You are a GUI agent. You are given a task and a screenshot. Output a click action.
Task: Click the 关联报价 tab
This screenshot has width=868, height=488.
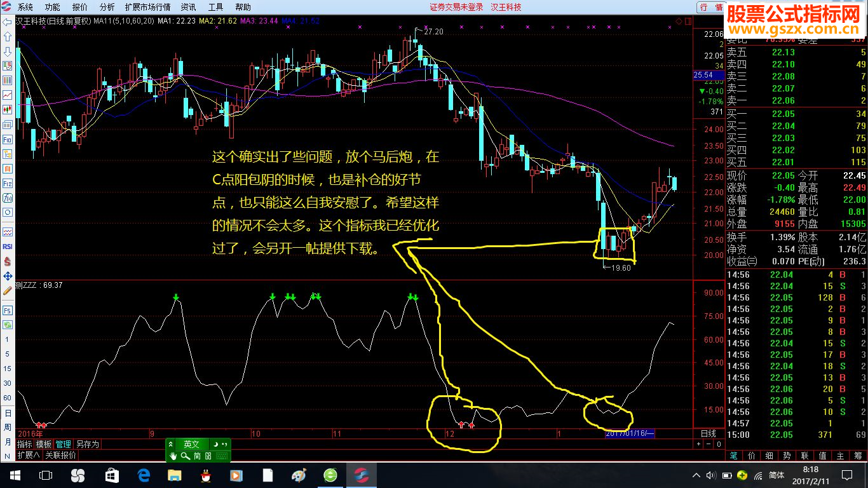click(60, 455)
